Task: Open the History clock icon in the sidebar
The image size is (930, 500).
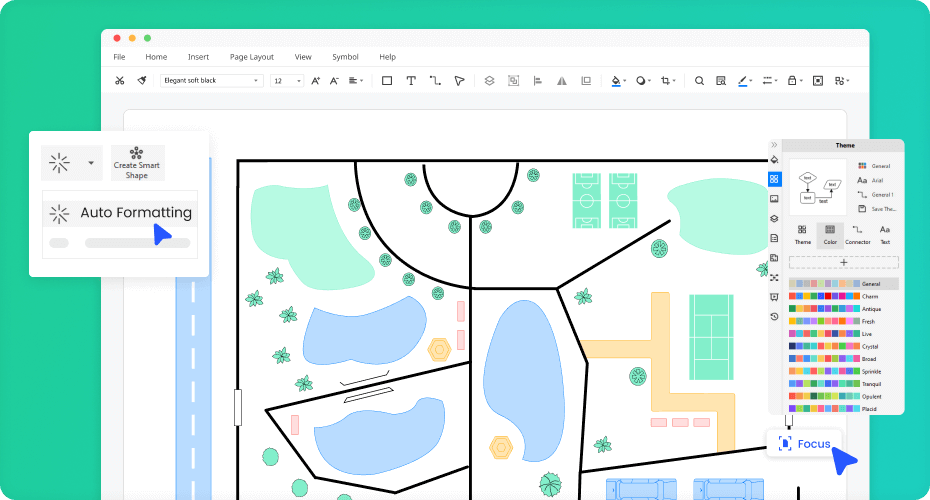Action: coord(774,317)
